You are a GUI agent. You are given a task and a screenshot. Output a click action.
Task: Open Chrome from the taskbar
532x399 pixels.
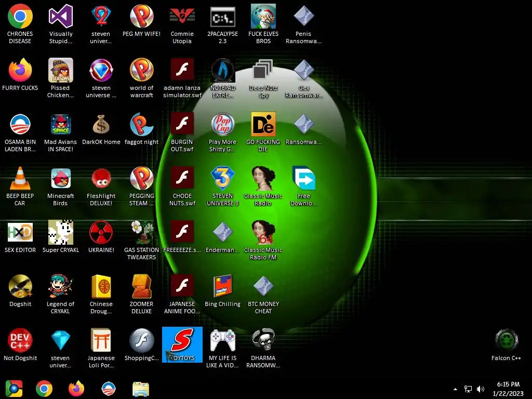44,389
